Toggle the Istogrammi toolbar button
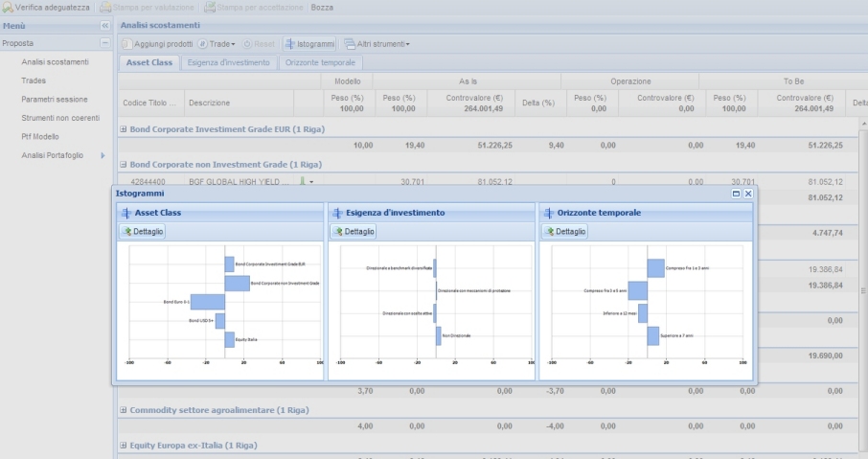The height and width of the screenshot is (459, 868). coord(309,44)
